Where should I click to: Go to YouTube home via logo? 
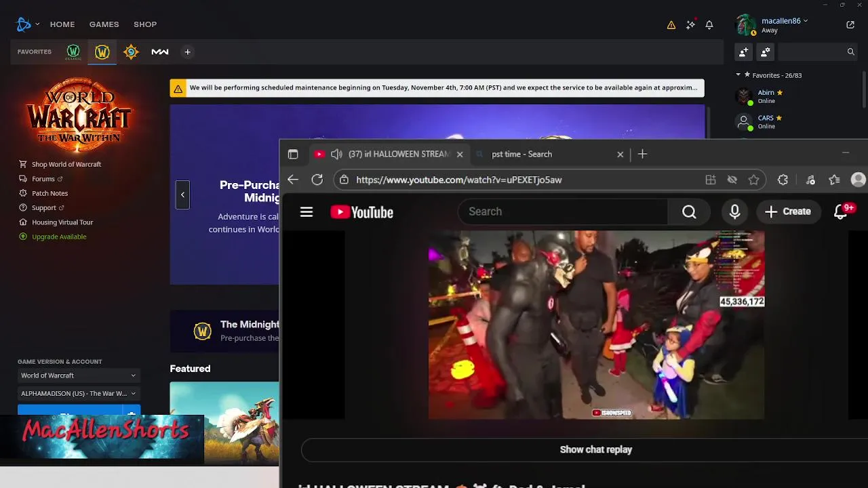pyautogui.click(x=361, y=212)
